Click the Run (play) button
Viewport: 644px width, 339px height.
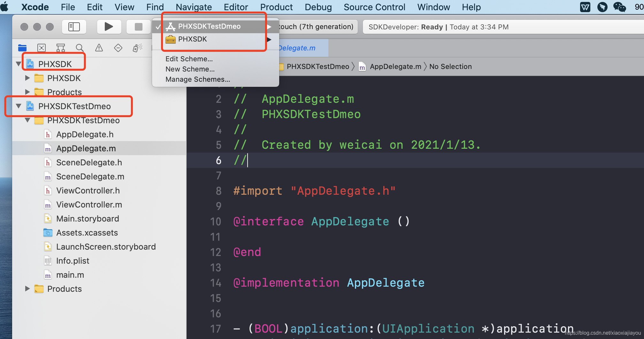(109, 27)
